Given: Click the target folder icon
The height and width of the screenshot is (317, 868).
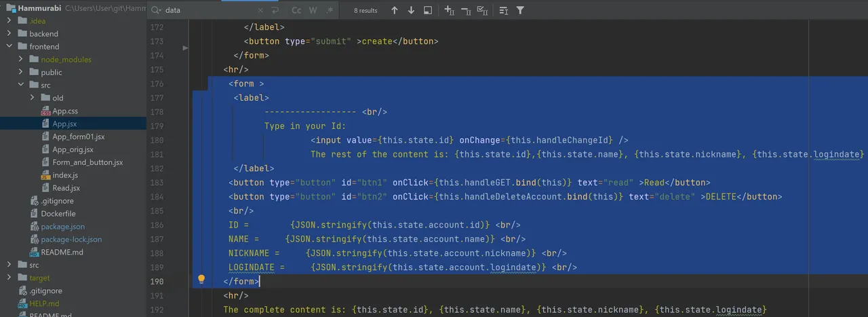Looking at the screenshot, I should (22, 278).
